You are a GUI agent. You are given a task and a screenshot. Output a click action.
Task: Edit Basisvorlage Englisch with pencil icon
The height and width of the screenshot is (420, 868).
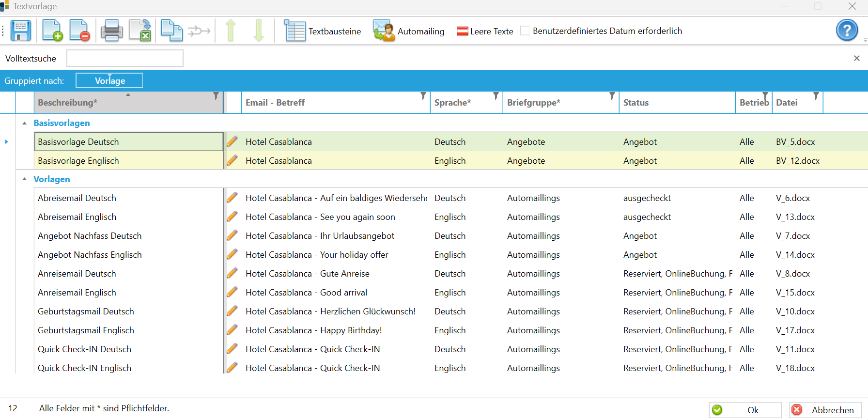click(232, 160)
